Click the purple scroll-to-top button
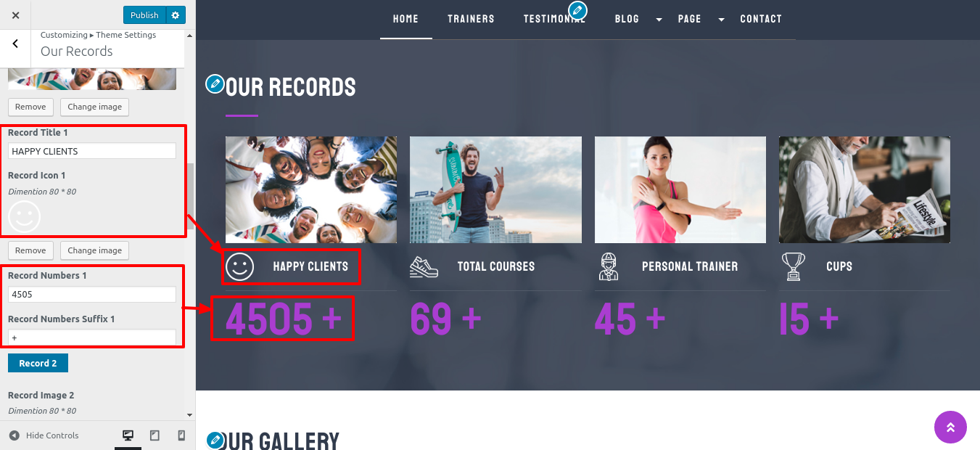 coord(950,427)
